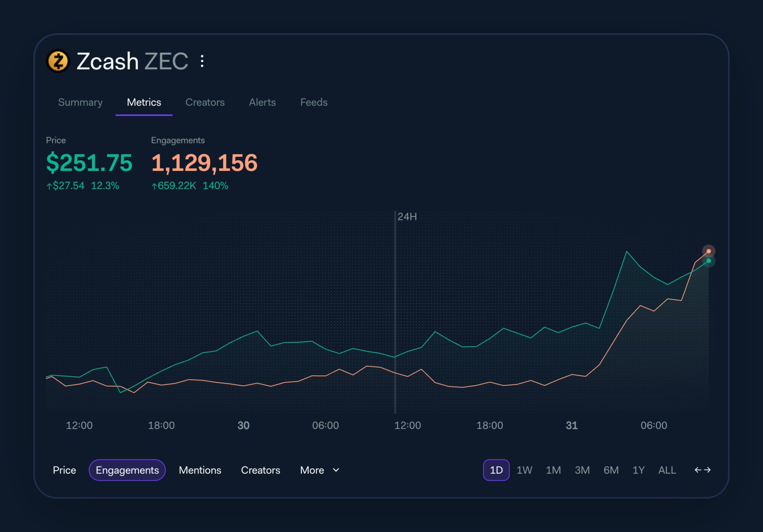Disable the Engagements metric pill

click(127, 470)
